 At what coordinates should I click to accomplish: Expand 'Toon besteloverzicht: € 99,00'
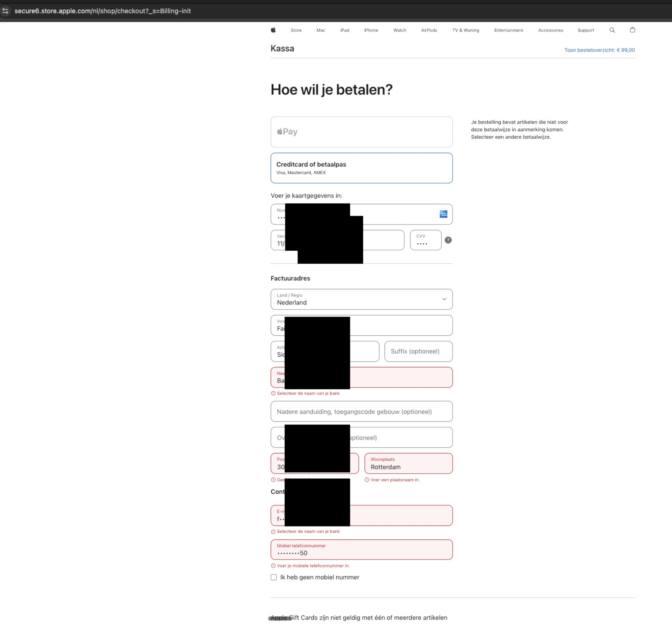tap(599, 50)
